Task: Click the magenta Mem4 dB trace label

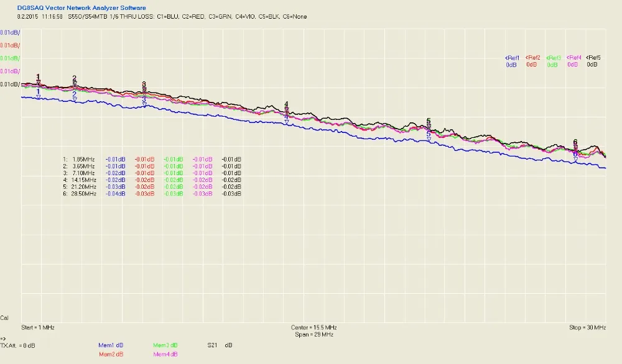Action: point(165,354)
